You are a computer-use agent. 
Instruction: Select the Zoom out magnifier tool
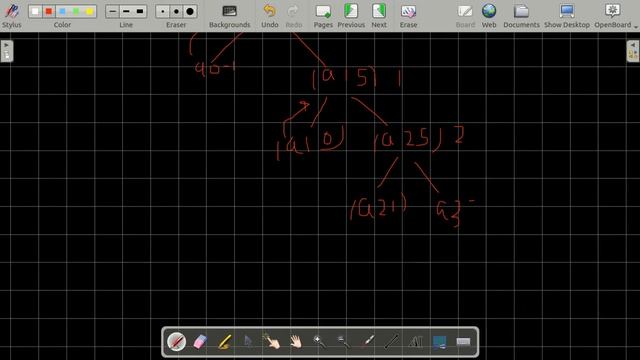tap(343, 342)
